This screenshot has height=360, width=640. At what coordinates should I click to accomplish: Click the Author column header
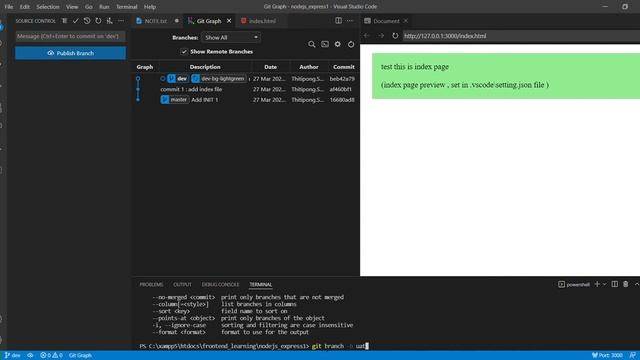309,67
